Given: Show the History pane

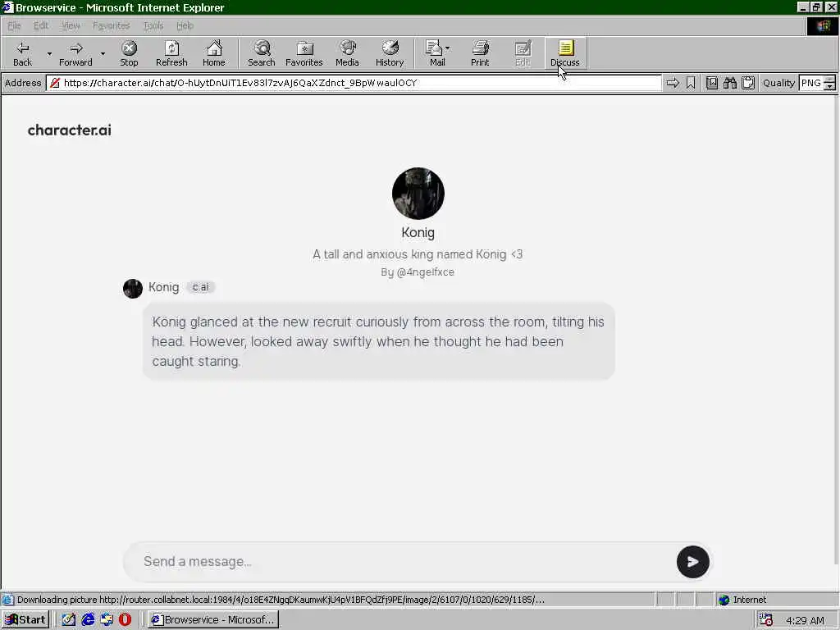Looking at the screenshot, I should coord(390,53).
